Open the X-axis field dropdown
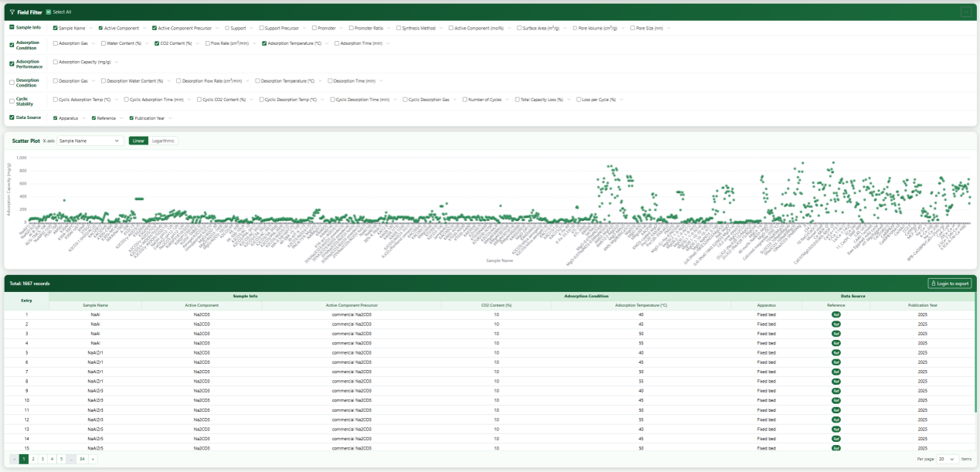 pos(90,141)
